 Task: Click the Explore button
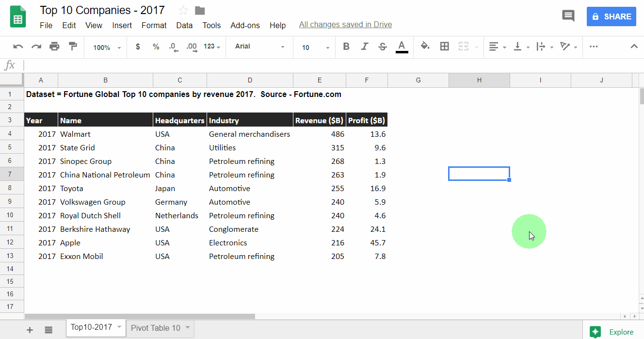coord(613,332)
